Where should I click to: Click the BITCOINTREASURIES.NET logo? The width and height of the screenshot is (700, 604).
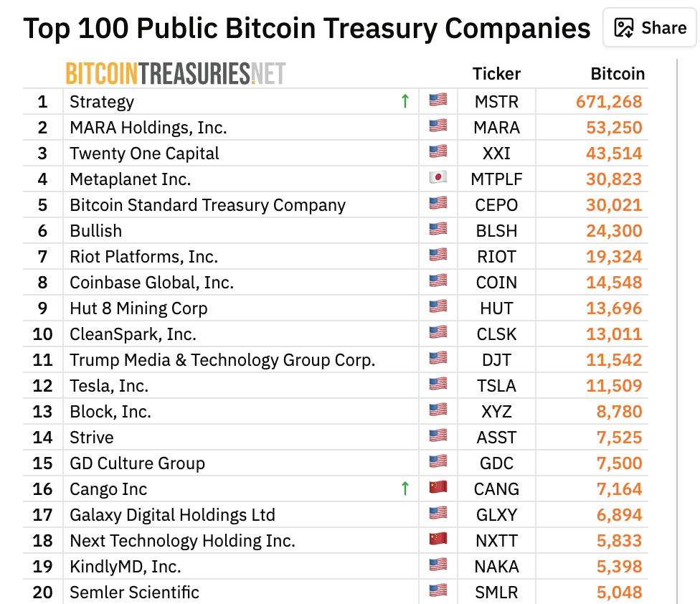(174, 72)
